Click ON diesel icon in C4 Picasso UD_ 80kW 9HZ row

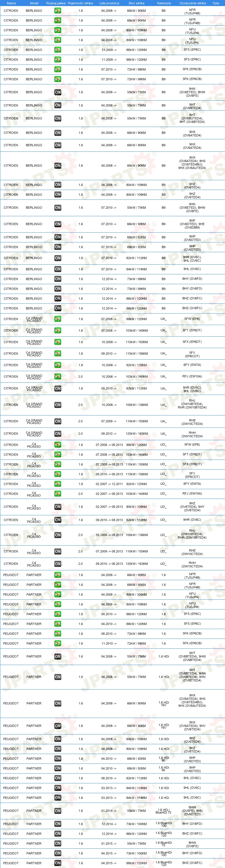pos(58,507)
